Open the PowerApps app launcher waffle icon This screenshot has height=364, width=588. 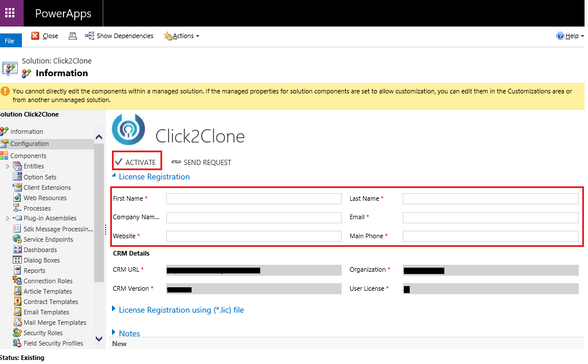pos(10,13)
